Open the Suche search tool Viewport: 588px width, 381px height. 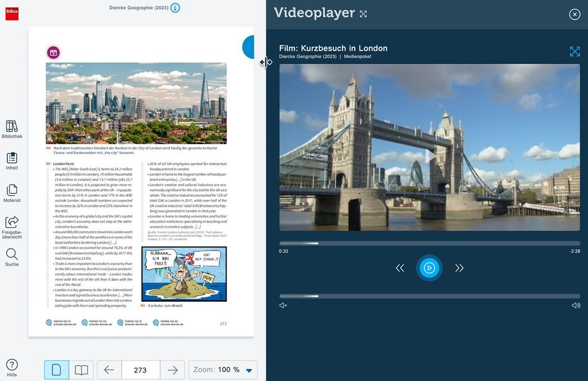point(12,257)
